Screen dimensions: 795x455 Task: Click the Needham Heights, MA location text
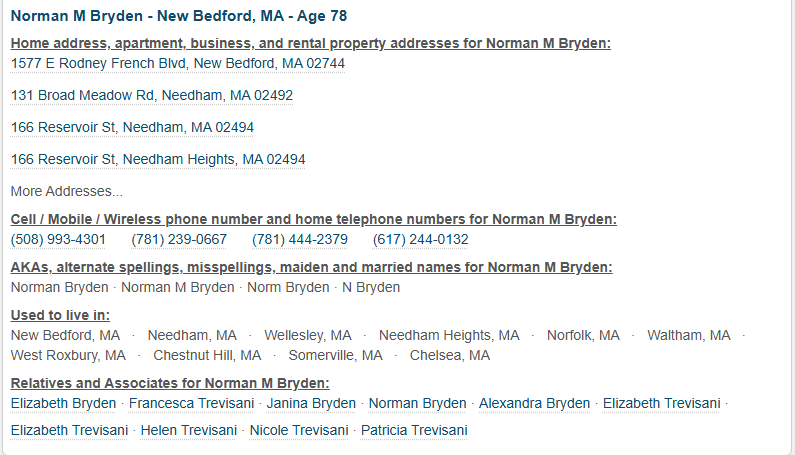click(449, 335)
